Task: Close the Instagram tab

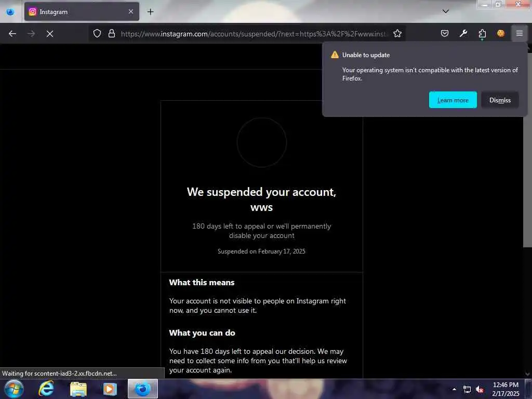Action: pyautogui.click(x=131, y=11)
